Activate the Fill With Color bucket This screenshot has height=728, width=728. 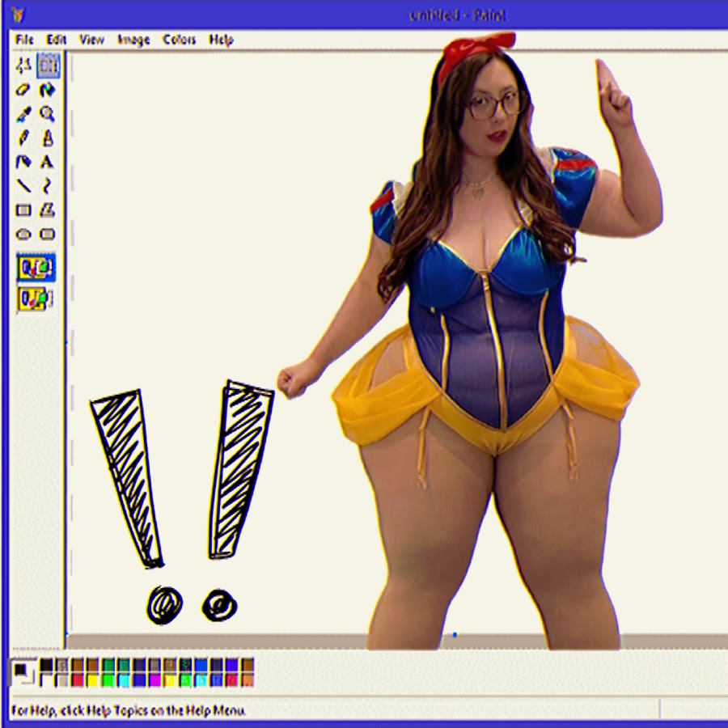(48, 90)
